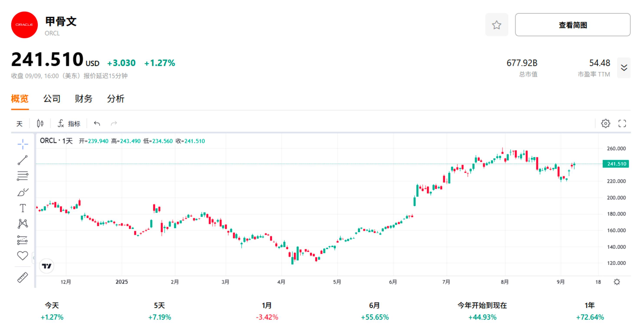Select the crosshair cursor tool

coord(23,144)
